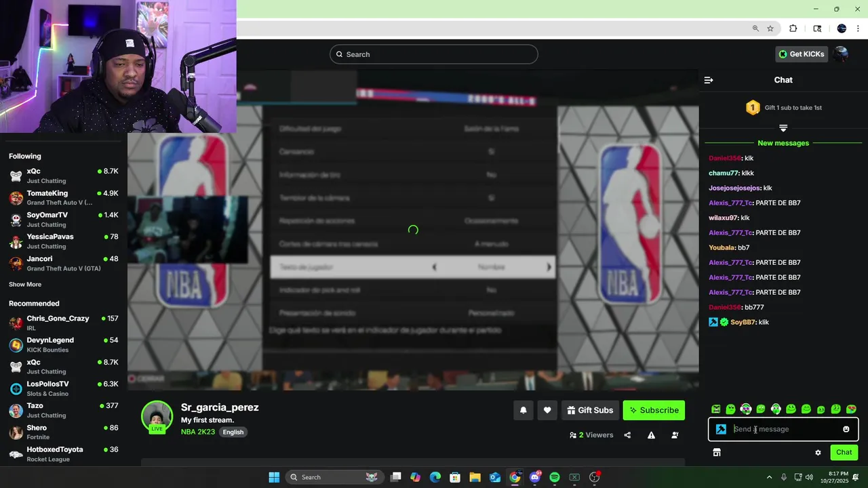Image resolution: width=868 pixels, height=488 pixels.
Task: Open File Explorer from the taskbar
Action: click(475, 477)
